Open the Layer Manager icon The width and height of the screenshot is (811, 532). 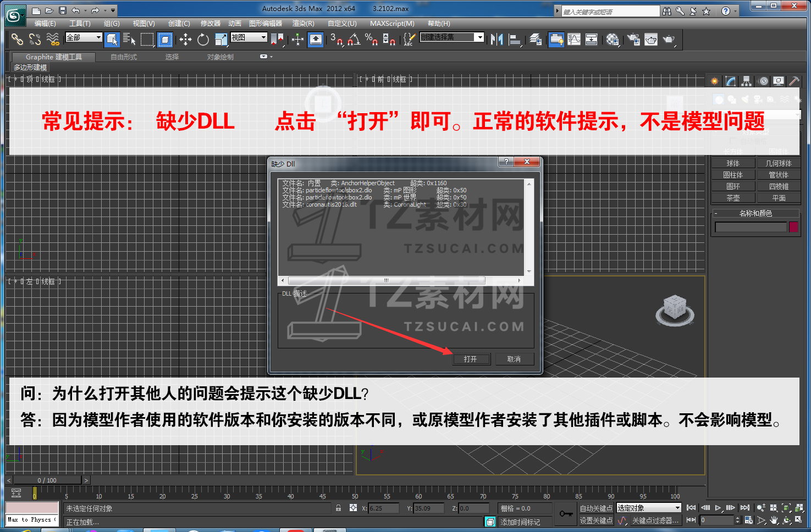(536, 39)
